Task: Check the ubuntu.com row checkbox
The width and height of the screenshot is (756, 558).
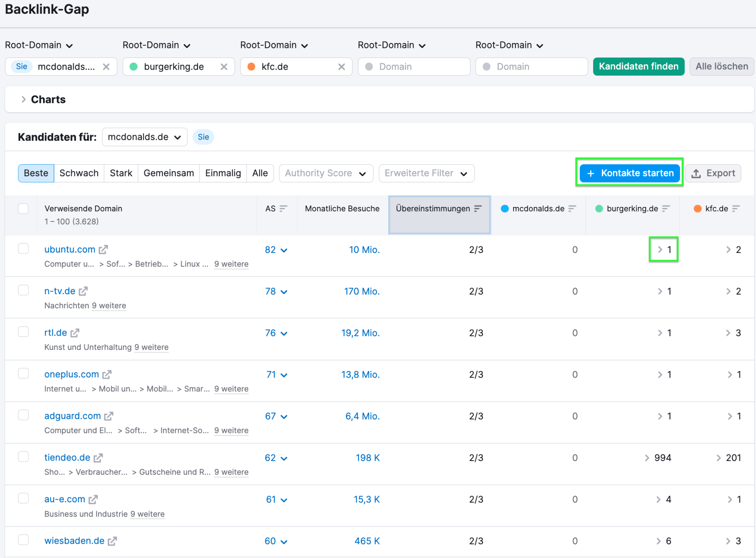Action: pyautogui.click(x=23, y=248)
